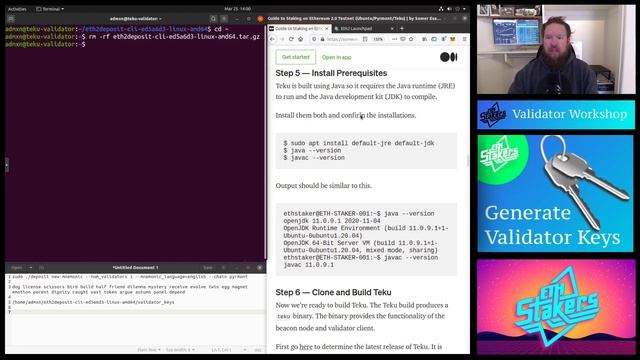The width and height of the screenshot is (640, 360).
Task: Open the terminal hamburger menu
Action: [x=224, y=19]
